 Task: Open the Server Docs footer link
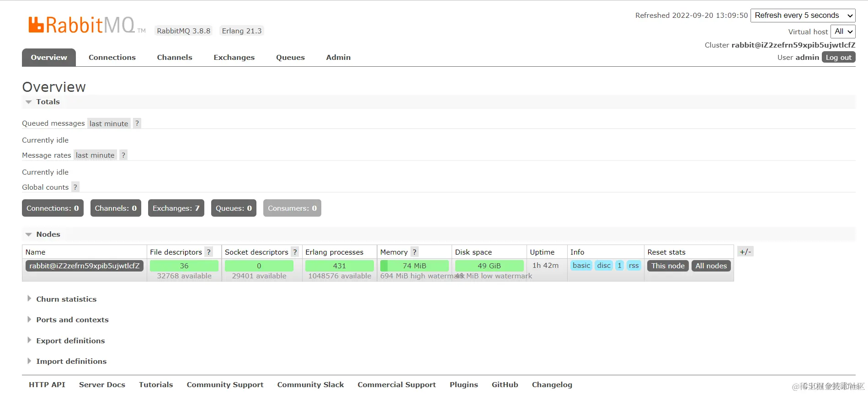(x=102, y=385)
